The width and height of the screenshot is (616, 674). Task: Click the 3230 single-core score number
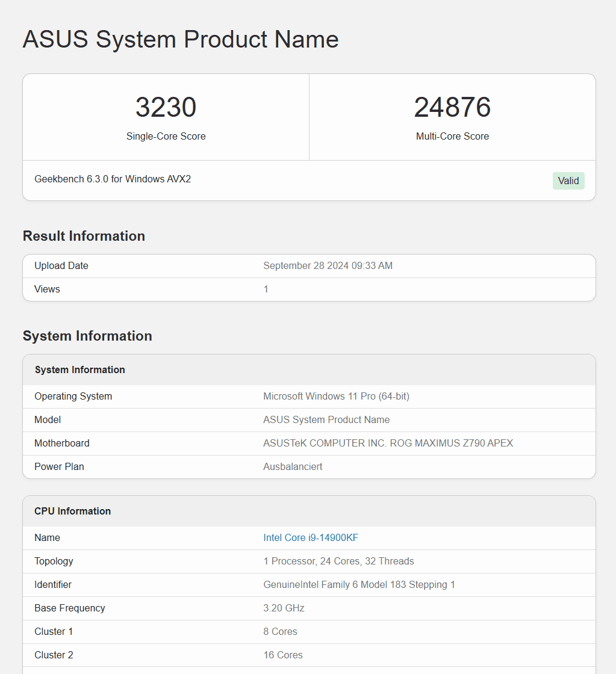point(166,107)
